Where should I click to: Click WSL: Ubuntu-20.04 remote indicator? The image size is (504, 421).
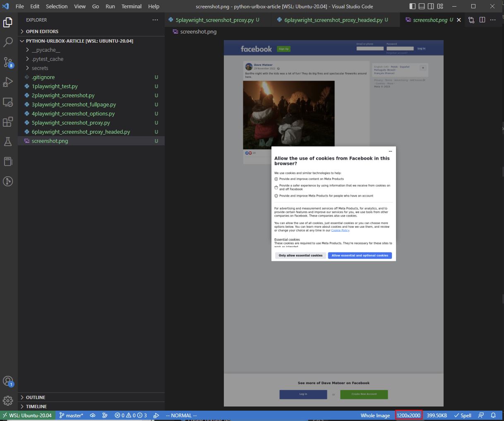pyautogui.click(x=27, y=415)
